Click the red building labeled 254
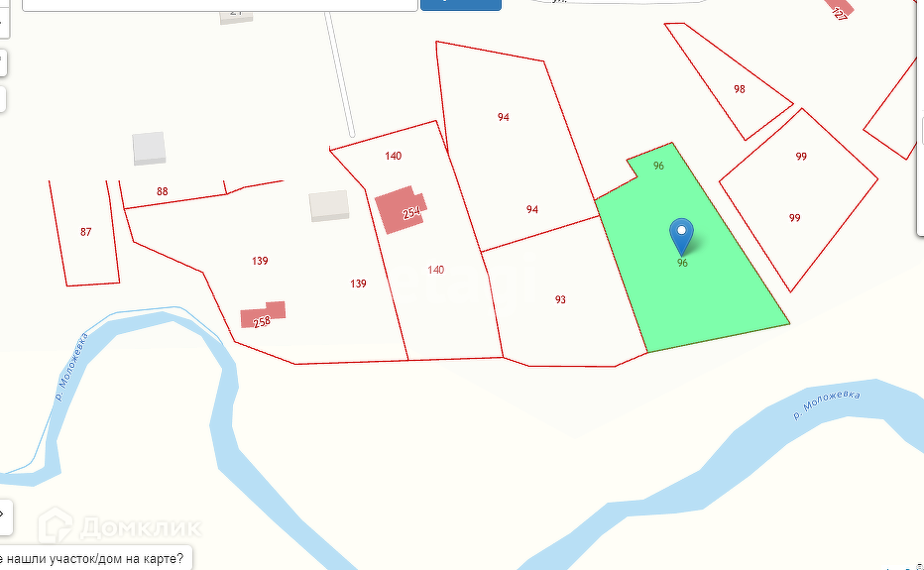The width and height of the screenshot is (924, 570). [402, 210]
